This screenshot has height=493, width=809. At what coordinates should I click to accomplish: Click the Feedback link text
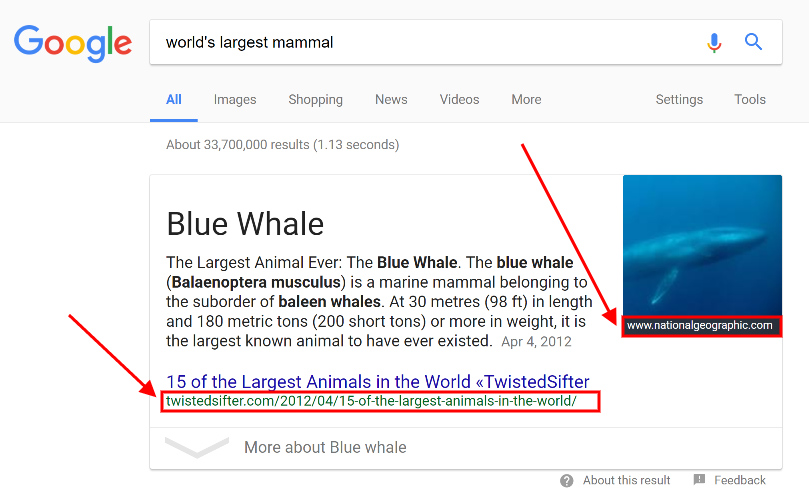tap(740, 480)
